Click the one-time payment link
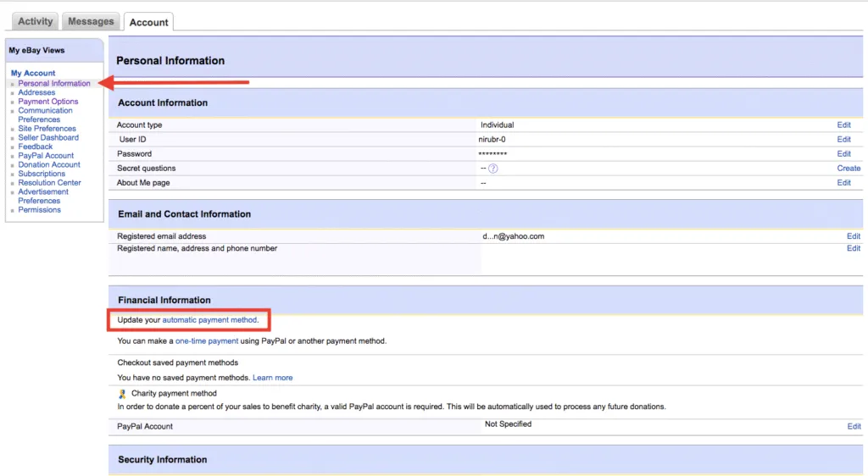This screenshot has height=476, width=868. pos(207,341)
